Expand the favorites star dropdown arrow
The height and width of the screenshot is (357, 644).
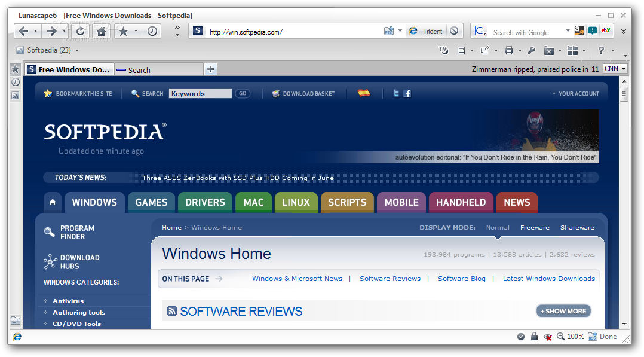coord(136,31)
